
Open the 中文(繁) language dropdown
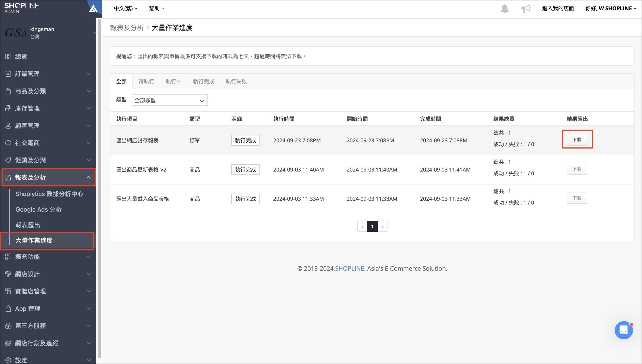[x=126, y=8]
